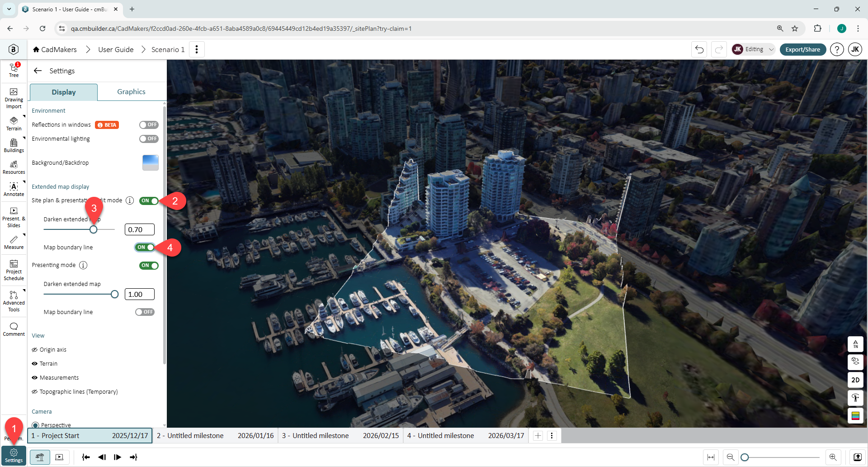Undo the last action
The height and width of the screenshot is (467, 868).
[x=699, y=49]
